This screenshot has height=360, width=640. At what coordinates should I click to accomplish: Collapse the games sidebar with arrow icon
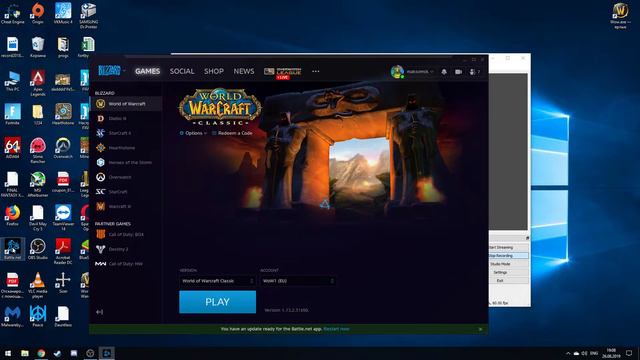100,312
